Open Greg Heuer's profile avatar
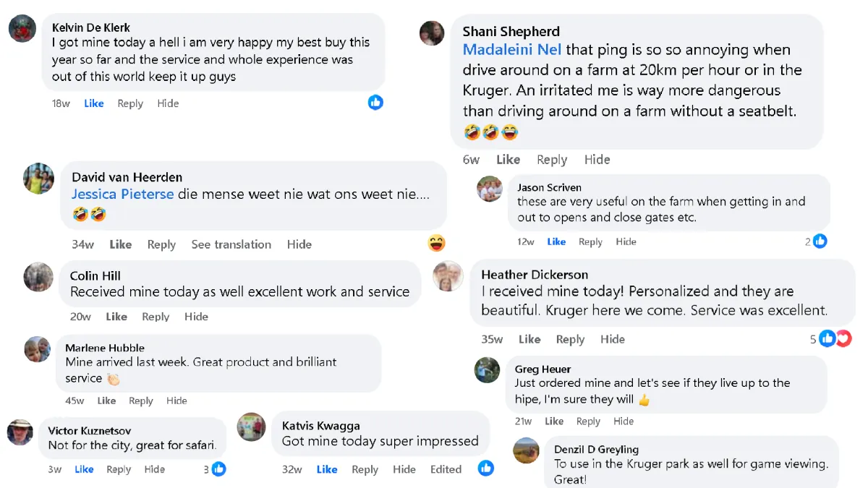 (487, 369)
